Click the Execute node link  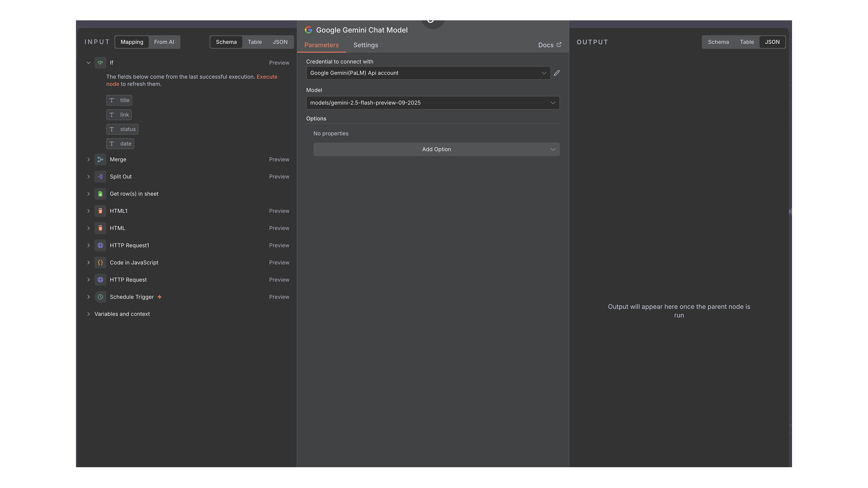tap(267, 77)
